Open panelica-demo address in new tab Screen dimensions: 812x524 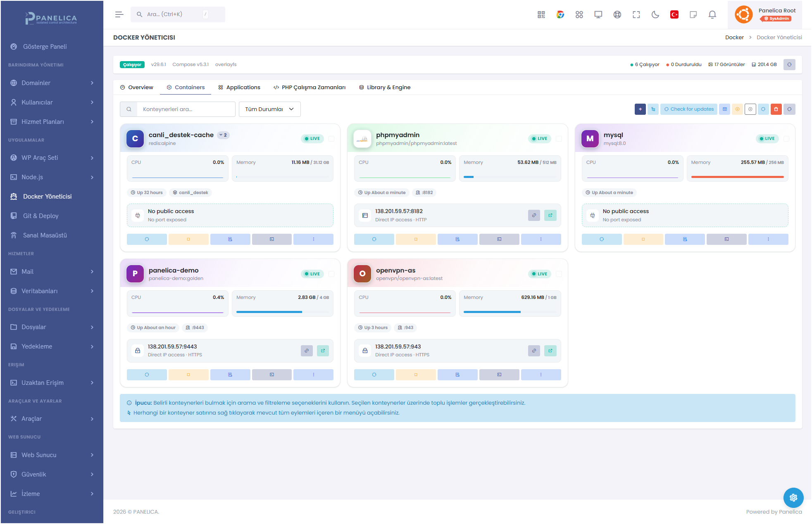click(x=323, y=351)
